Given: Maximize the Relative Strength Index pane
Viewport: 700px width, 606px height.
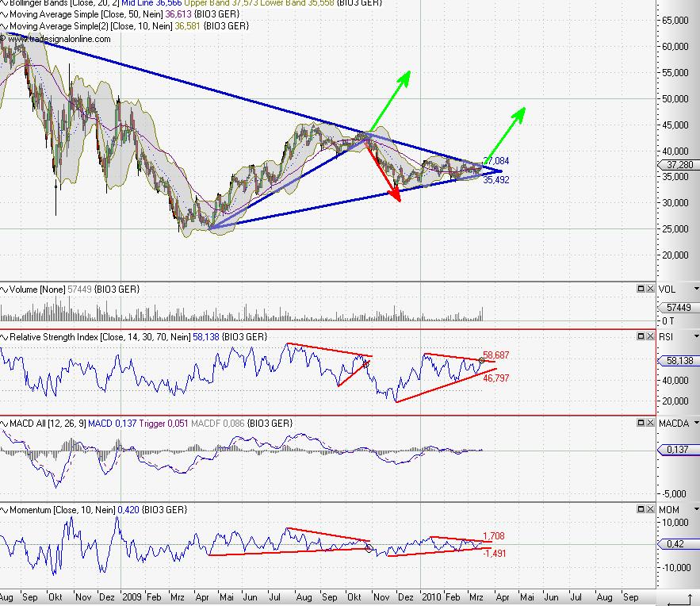Looking at the screenshot, I should (x=641, y=337).
